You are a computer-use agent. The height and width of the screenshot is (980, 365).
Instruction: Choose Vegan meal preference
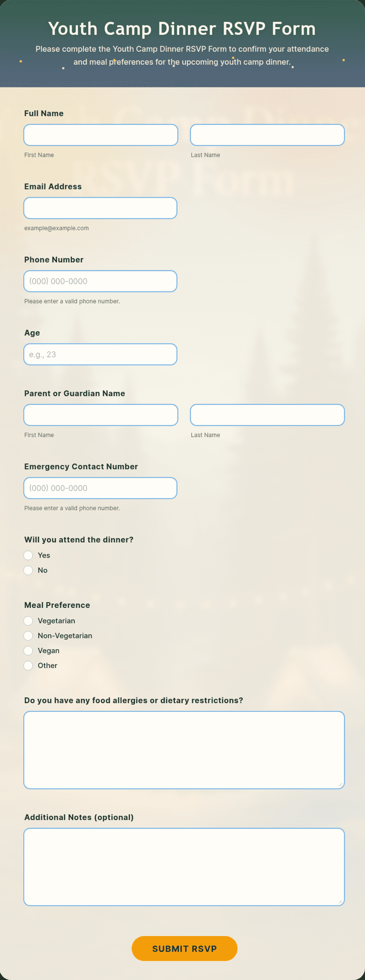pos(28,651)
